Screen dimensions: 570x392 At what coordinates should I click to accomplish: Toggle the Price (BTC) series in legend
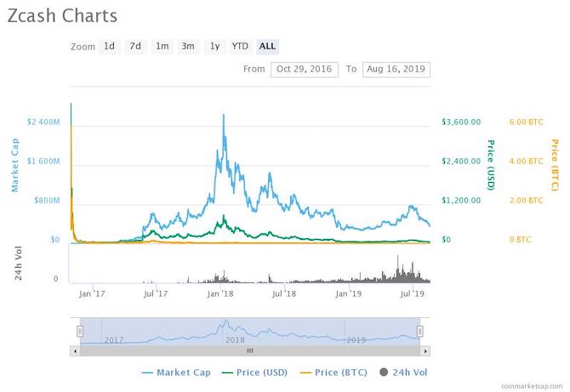[333, 372]
